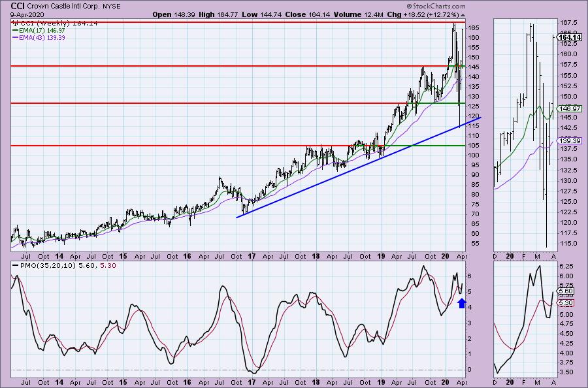Click the 17 year label under price chart
The width and height of the screenshot is (588, 388).
click(x=252, y=257)
